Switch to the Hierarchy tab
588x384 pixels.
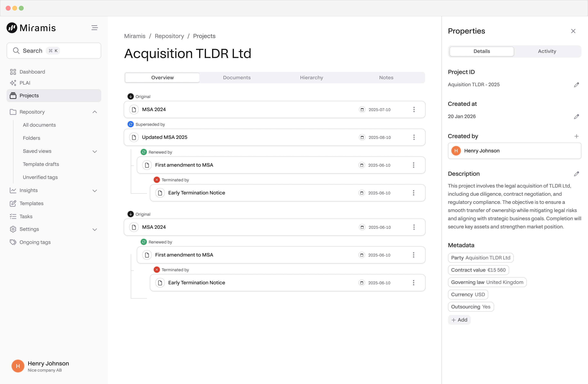point(311,78)
